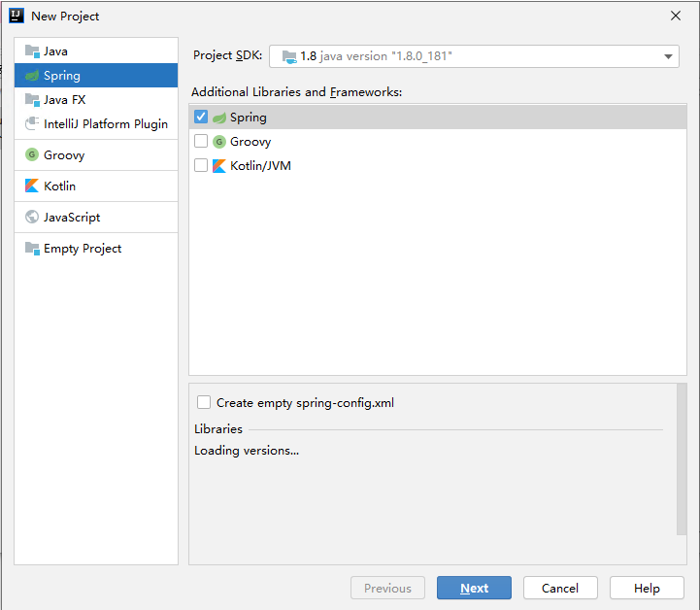Viewport: 700px width, 610px height.
Task: Click the Empty Project folder icon
Action: coord(32,249)
